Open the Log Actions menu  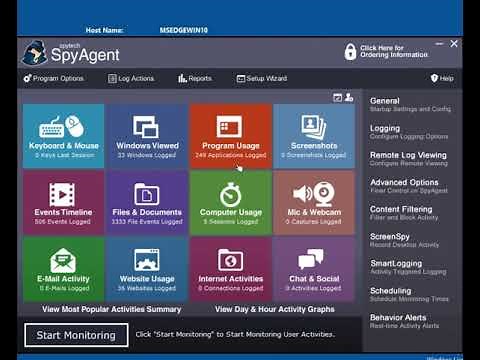tap(131, 78)
